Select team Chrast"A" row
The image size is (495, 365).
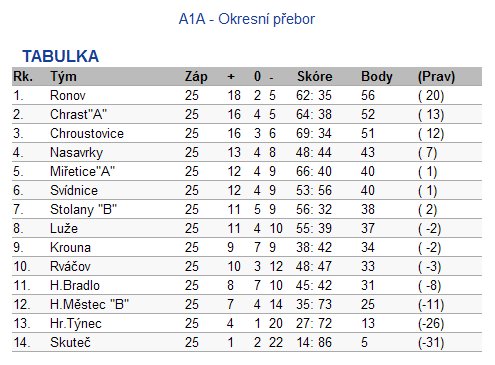click(247, 114)
